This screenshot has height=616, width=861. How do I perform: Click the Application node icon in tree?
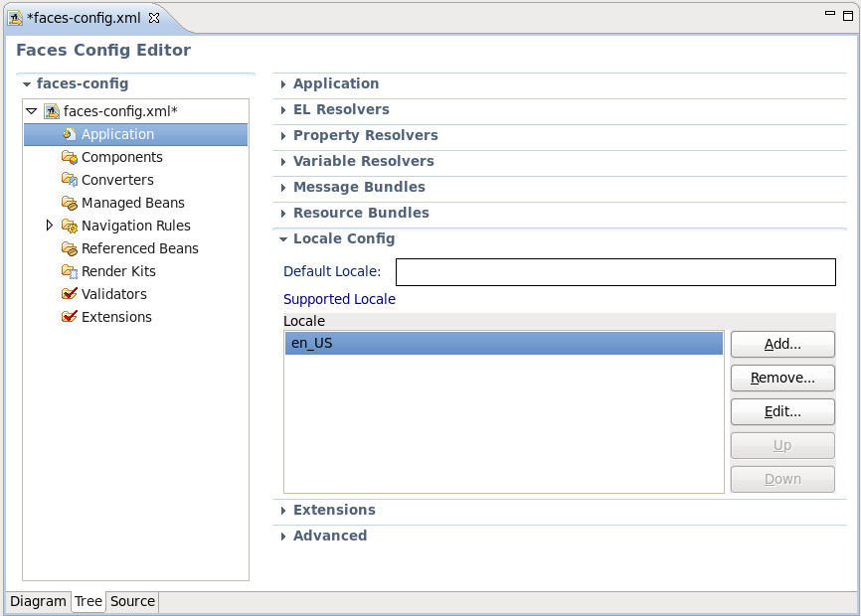pyautogui.click(x=70, y=134)
